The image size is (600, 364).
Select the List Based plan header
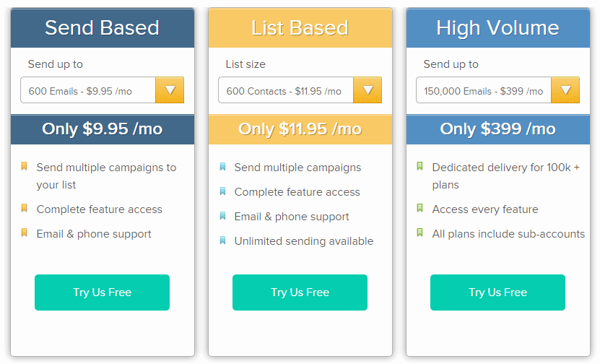(300, 28)
